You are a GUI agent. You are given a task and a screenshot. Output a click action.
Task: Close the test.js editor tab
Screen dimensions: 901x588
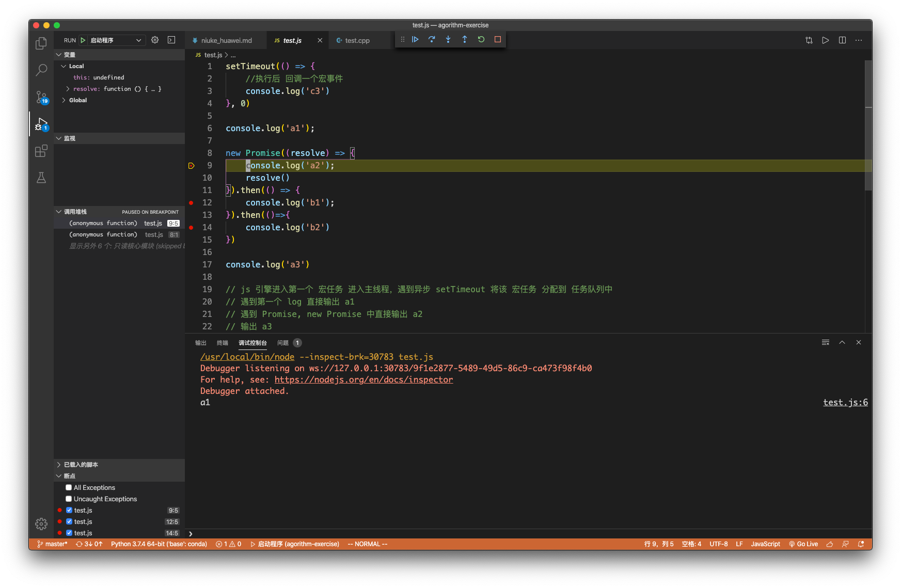coord(320,40)
